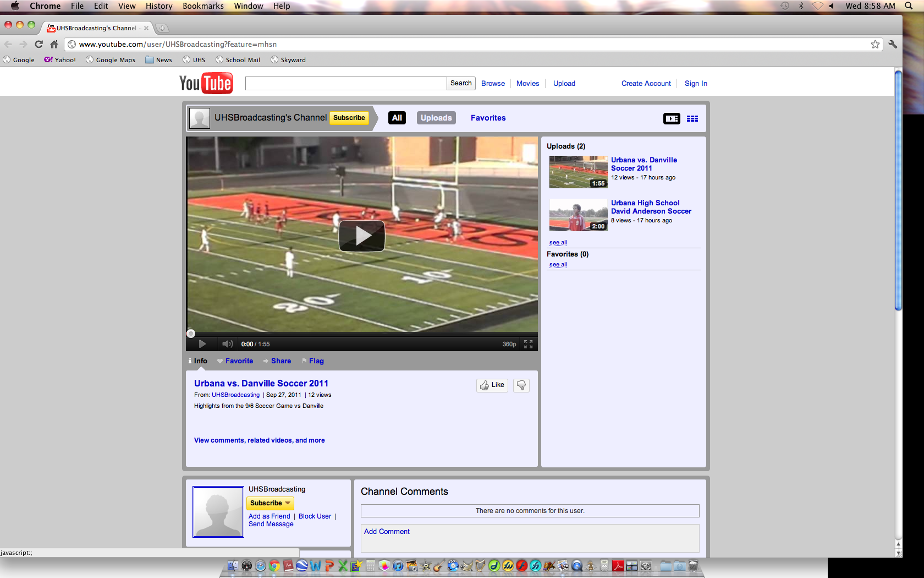This screenshot has height=578, width=924.
Task: Click the video progress bar scrubber
Action: click(x=191, y=334)
